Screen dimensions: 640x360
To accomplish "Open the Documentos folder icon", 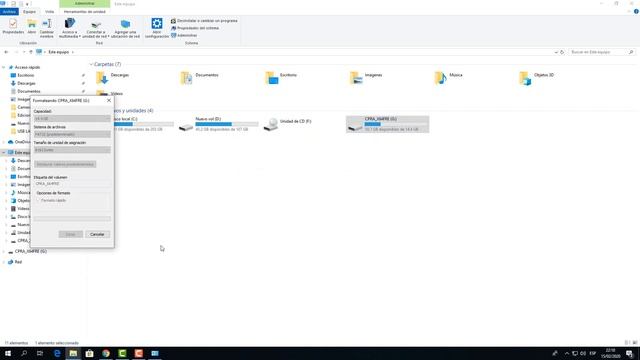I will coord(187,78).
